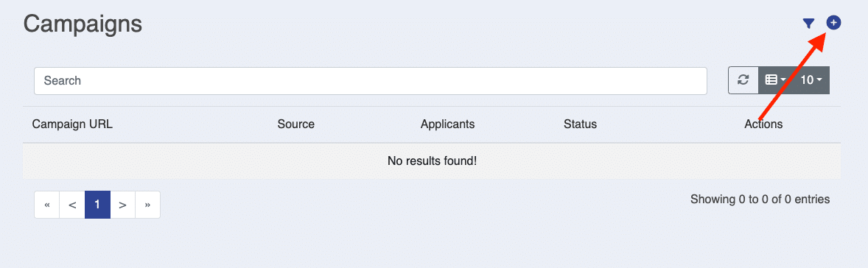Go to next page with > button

point(123,205)
